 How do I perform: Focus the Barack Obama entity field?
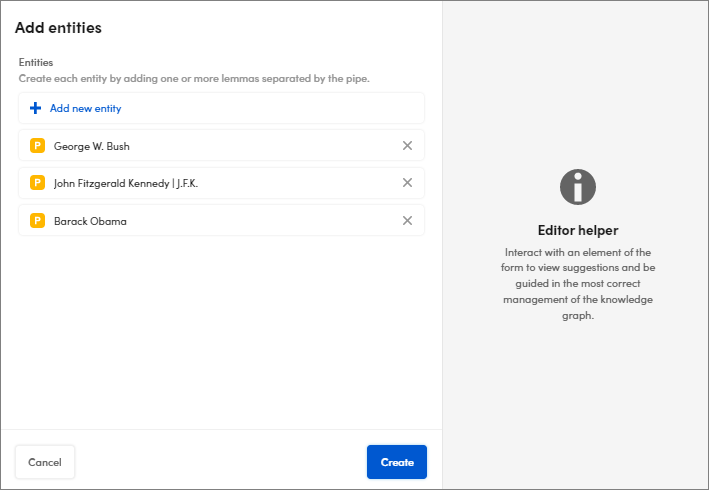click(90, 221)
